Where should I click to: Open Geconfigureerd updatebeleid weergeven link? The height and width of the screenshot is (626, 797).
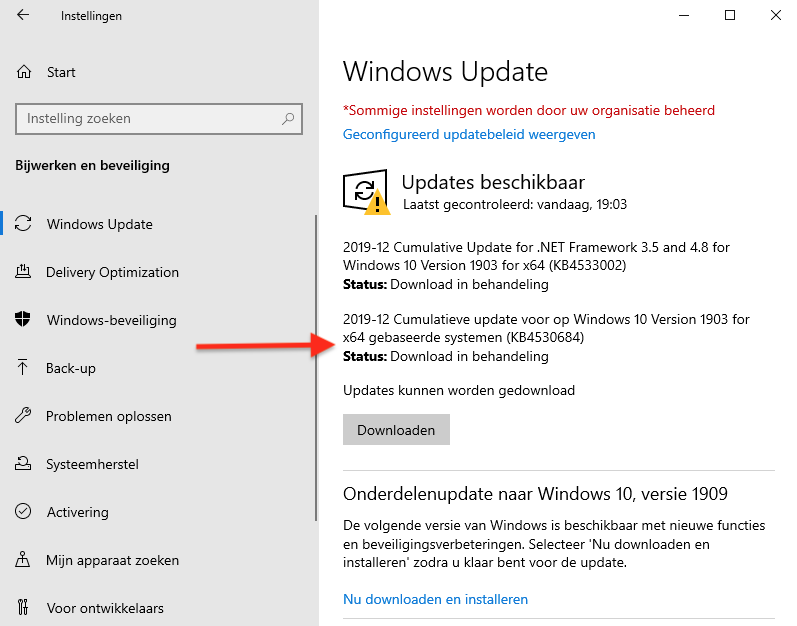pos(469,134)
